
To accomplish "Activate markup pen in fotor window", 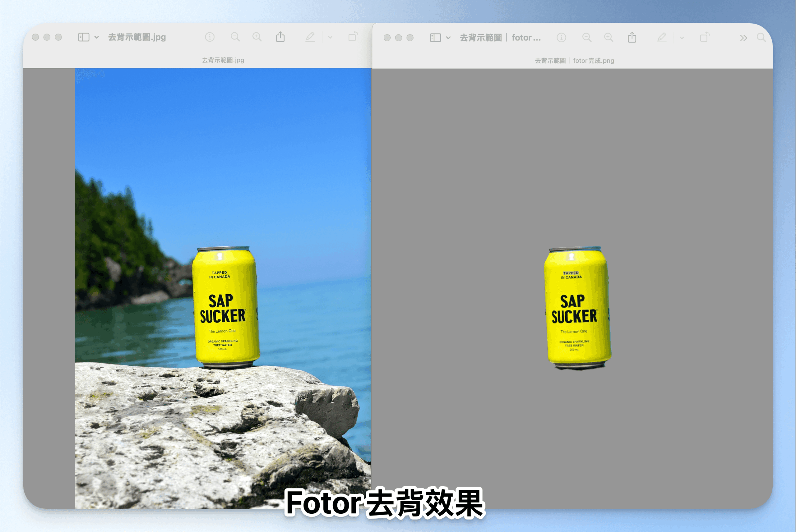I will coord(662,38).
